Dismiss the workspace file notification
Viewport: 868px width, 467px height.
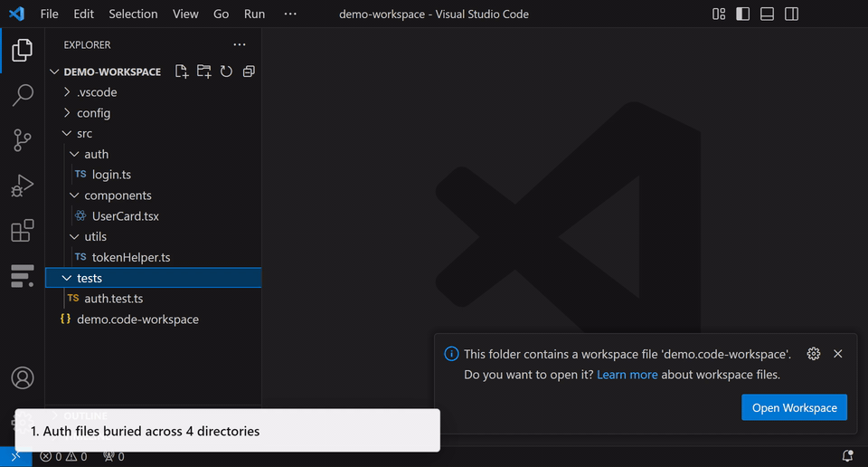pos(837,354)
